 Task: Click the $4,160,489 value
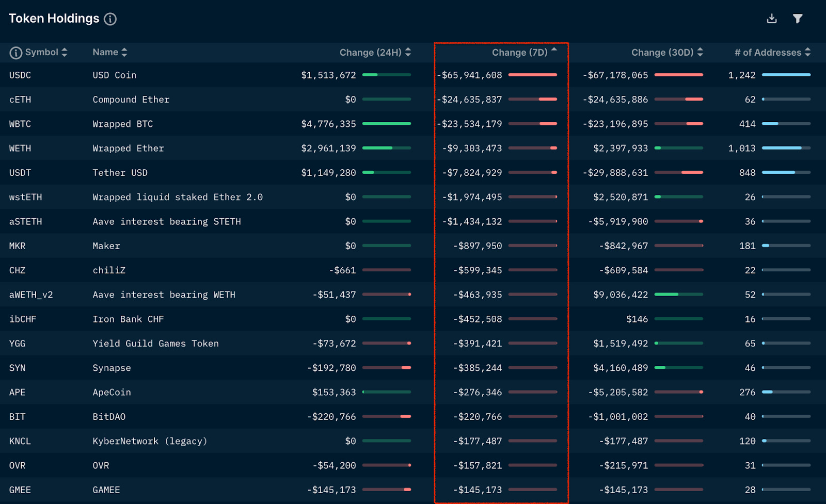[621, 368]
